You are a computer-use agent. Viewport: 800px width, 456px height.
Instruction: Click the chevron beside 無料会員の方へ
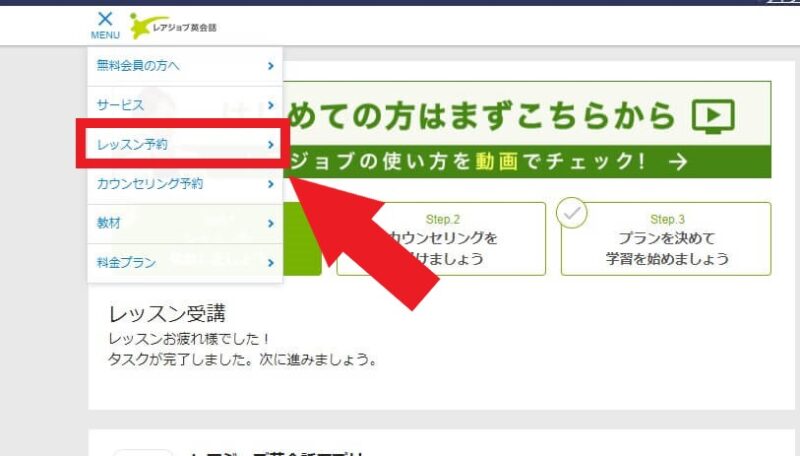click(271, 66)
